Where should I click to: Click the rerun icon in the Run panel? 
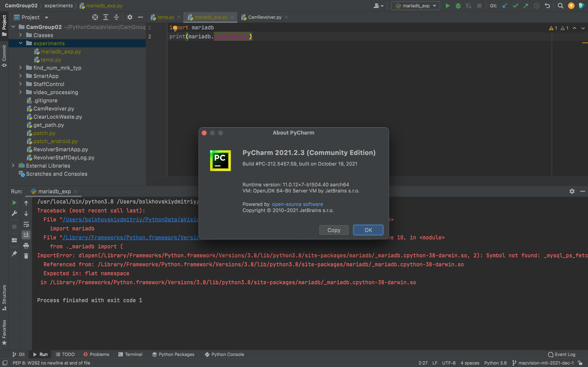[14, 203]
